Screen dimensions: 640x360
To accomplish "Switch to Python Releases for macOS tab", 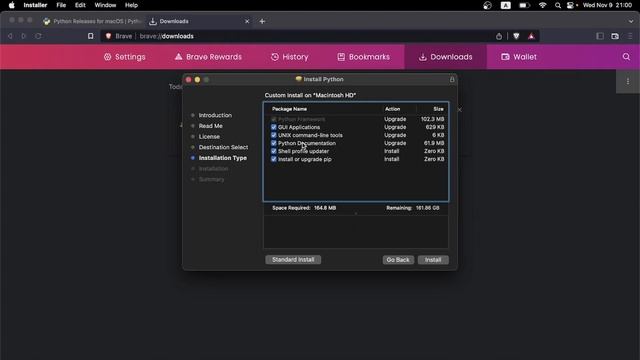I will coord(93,21).
